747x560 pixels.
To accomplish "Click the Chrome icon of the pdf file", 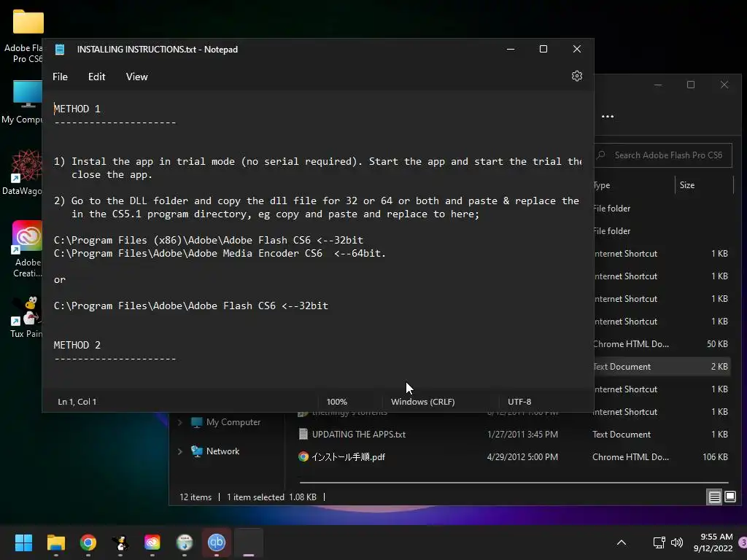I will click(x=303, y=457).
